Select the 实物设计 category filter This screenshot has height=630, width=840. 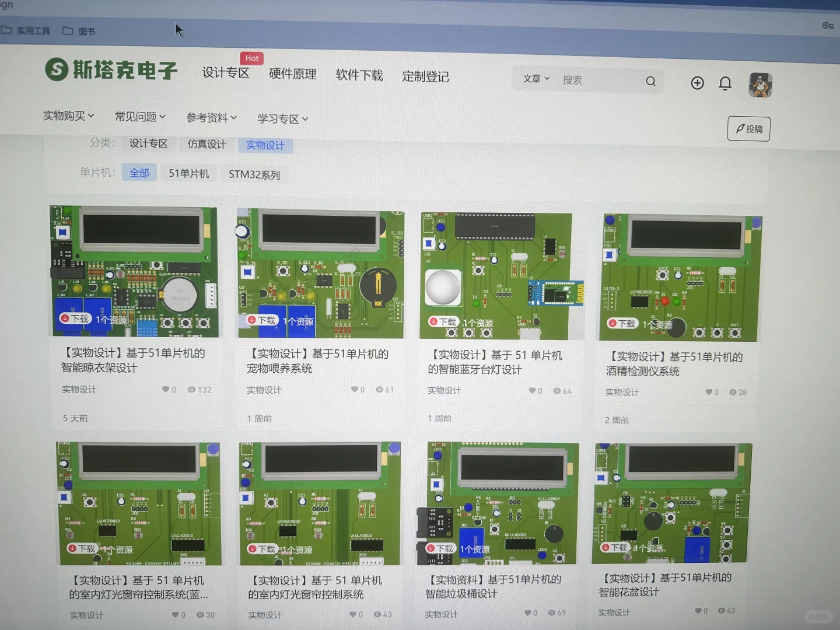tap(265, 145)
